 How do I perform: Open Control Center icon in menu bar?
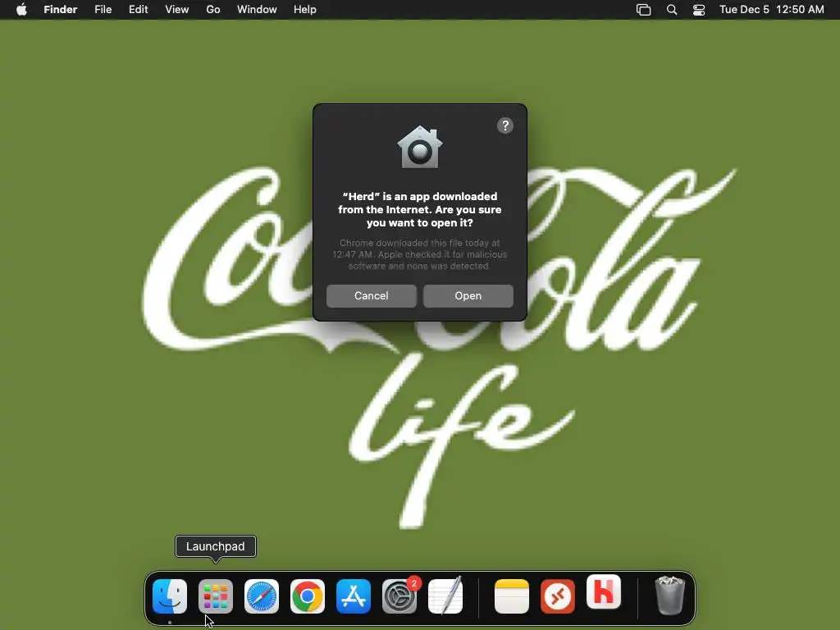tap(699, 10)
